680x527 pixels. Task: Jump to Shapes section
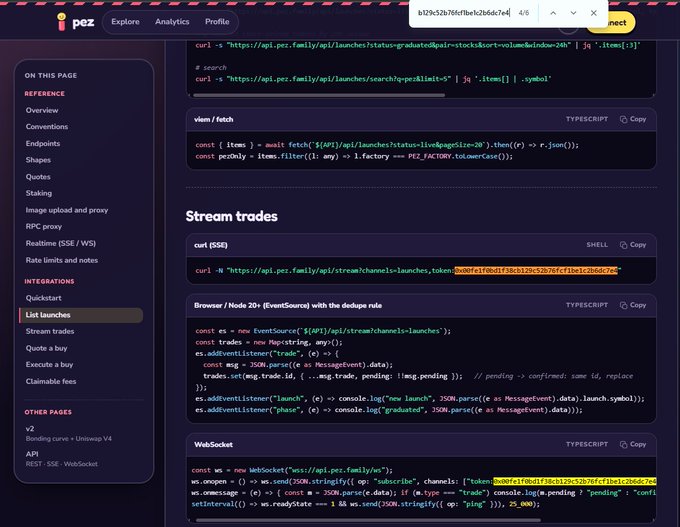click(38, 160)
